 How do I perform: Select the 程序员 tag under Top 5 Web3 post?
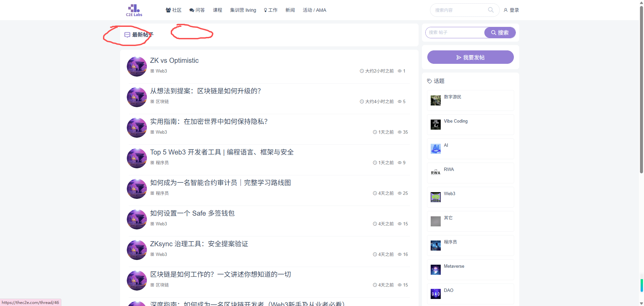[162, 163]
